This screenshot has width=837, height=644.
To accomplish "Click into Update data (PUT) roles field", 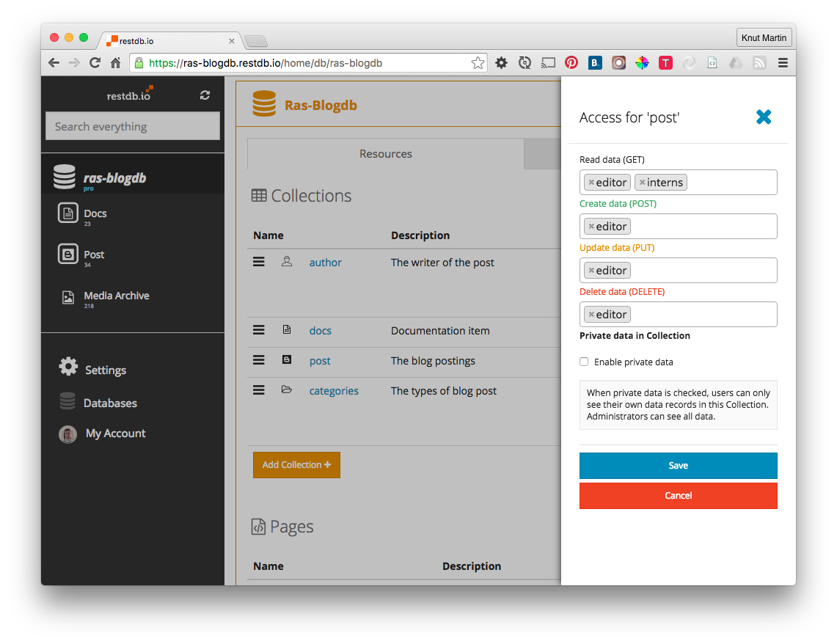I will 679,271.
